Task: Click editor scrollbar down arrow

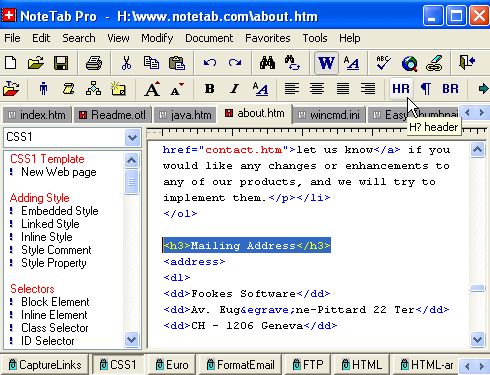Action: [x=477, y=340]
